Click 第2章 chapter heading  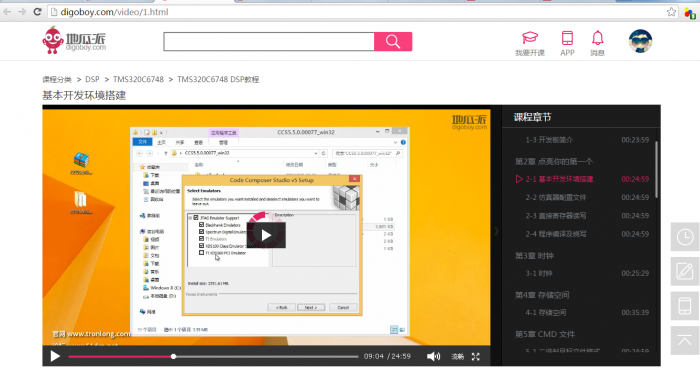554,161
